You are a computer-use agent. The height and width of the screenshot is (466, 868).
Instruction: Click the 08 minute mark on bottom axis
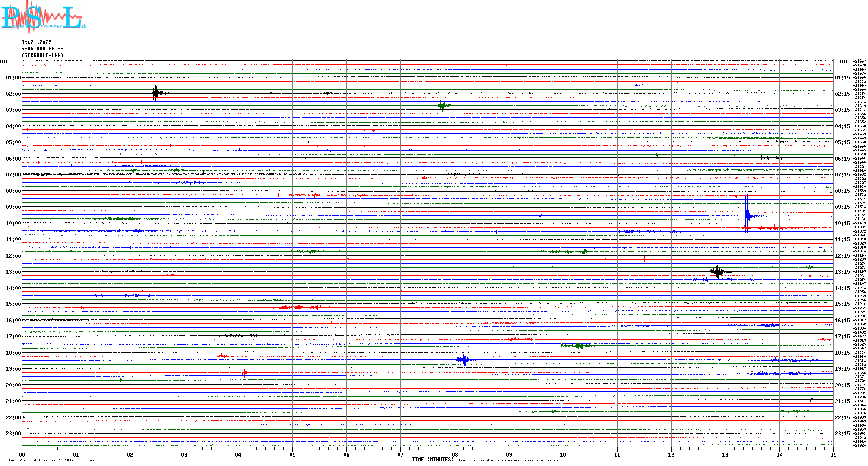click(455, 454)
